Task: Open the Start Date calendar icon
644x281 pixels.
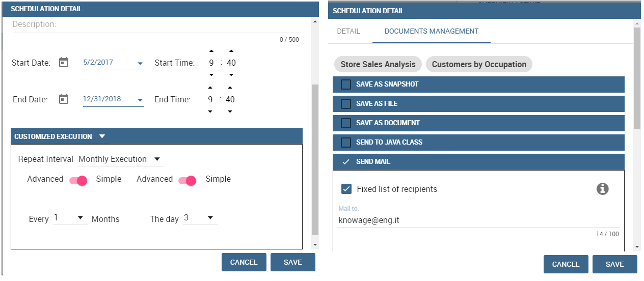Action: (63, 62)
